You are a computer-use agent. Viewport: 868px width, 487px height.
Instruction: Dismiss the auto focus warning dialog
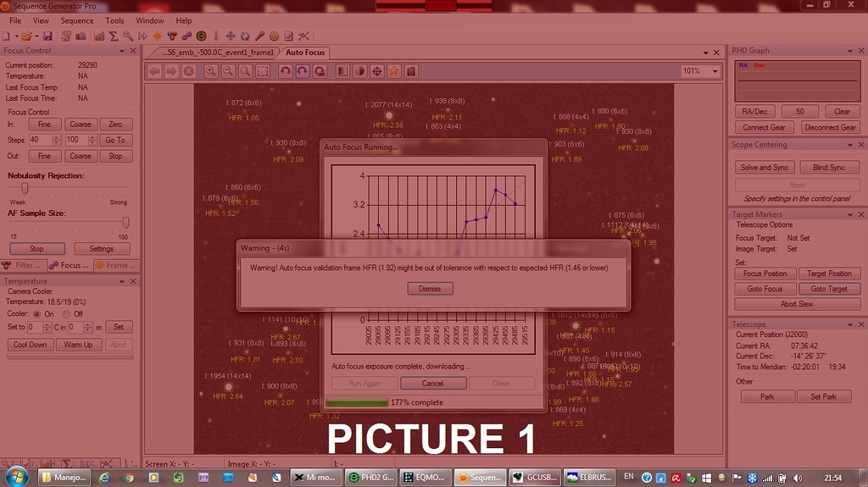[x=430, y=288]
